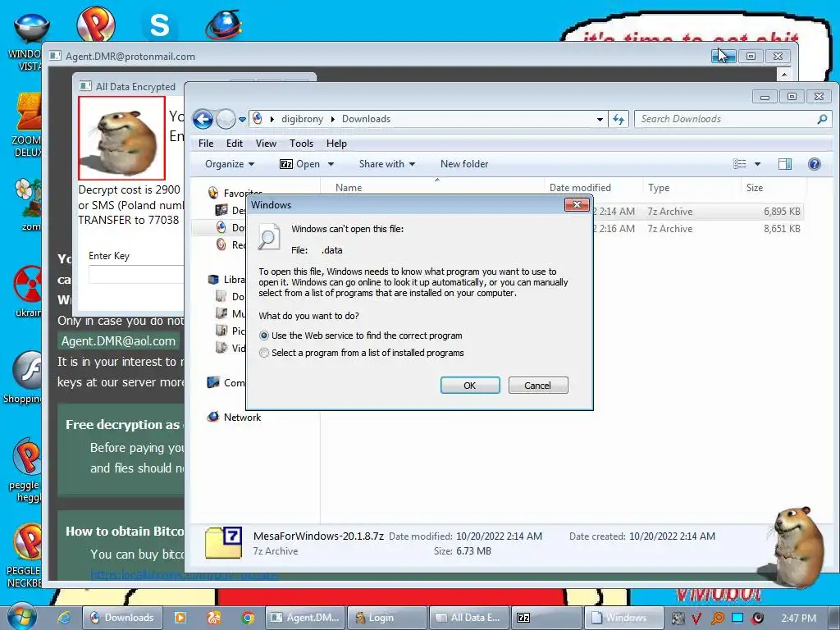Switch to the Login taskbar button
Image resolution: width=840 pixels, height=630 pixels.
point(387,618)
